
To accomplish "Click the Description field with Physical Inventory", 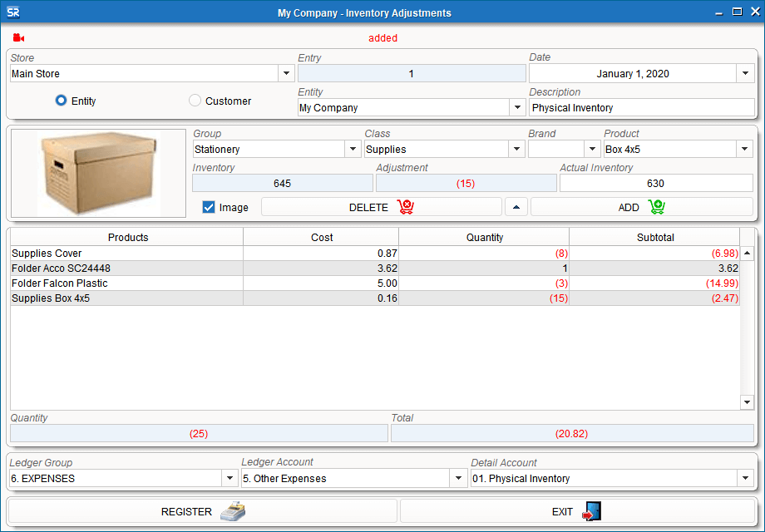I will point(642,108).
